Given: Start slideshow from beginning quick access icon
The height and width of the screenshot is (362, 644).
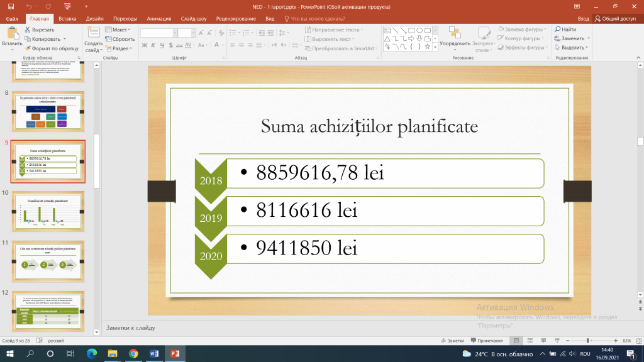Looking at the screenshot, I should click(x=67, y=6).
